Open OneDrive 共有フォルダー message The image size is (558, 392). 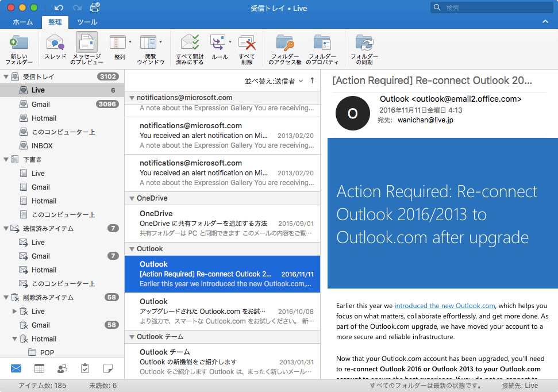click(x=222, y=224)
